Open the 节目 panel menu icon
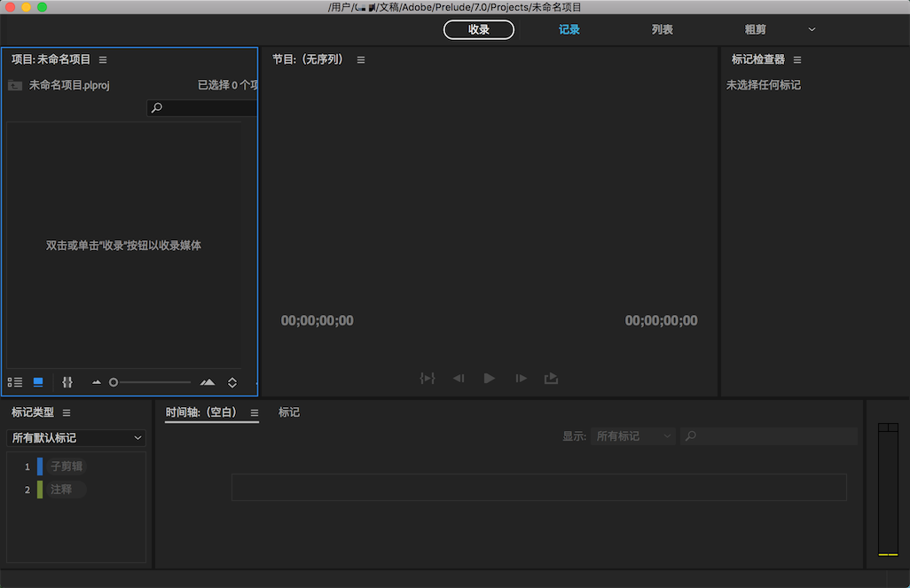This screenshot has height=588, width=910. (x=361, y=59)
